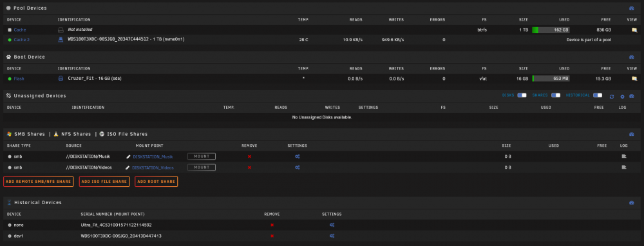Screen dimensions: 644x246
Task: Click the Flash green status indicator
Action: (10, 79)
